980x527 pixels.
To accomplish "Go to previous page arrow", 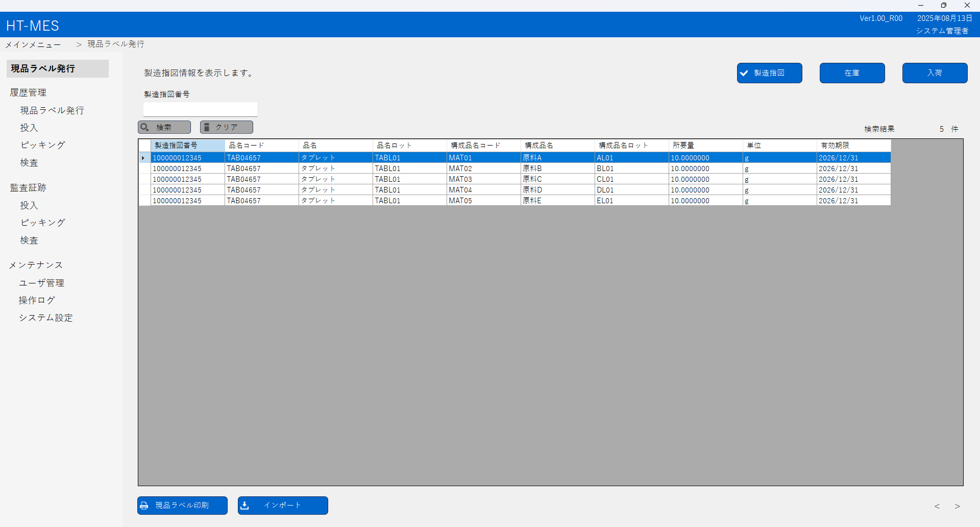I will click(x=937, y=507).
